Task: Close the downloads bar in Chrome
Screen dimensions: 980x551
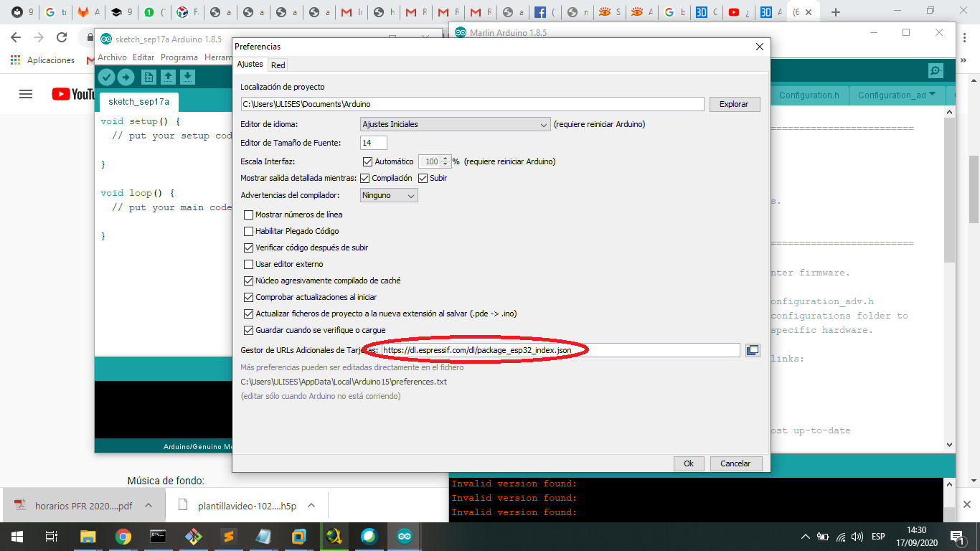Action: pyautogui.click(x=966, y=505)
